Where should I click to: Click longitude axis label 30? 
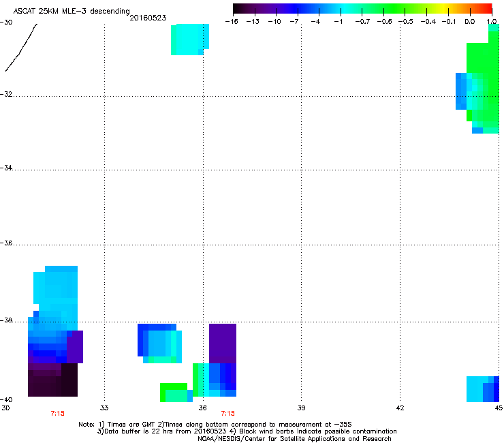point(5,408)
